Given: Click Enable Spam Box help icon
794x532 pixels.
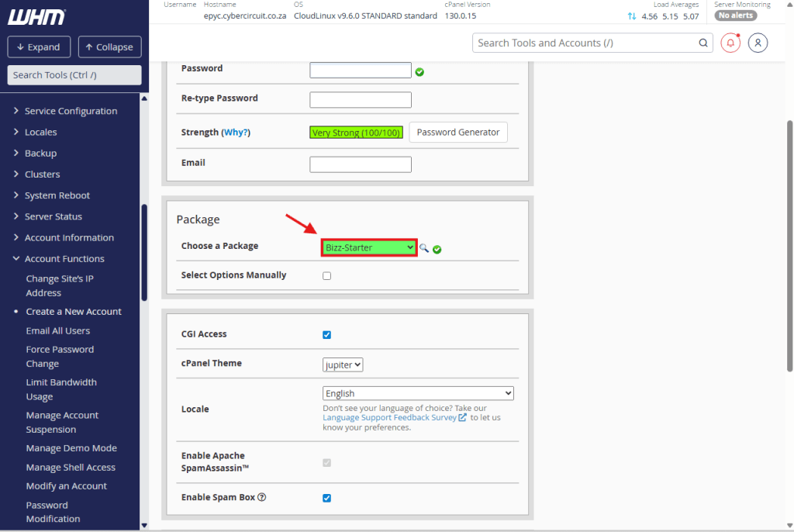Looking at the screenshot, I should coord(262,497).
